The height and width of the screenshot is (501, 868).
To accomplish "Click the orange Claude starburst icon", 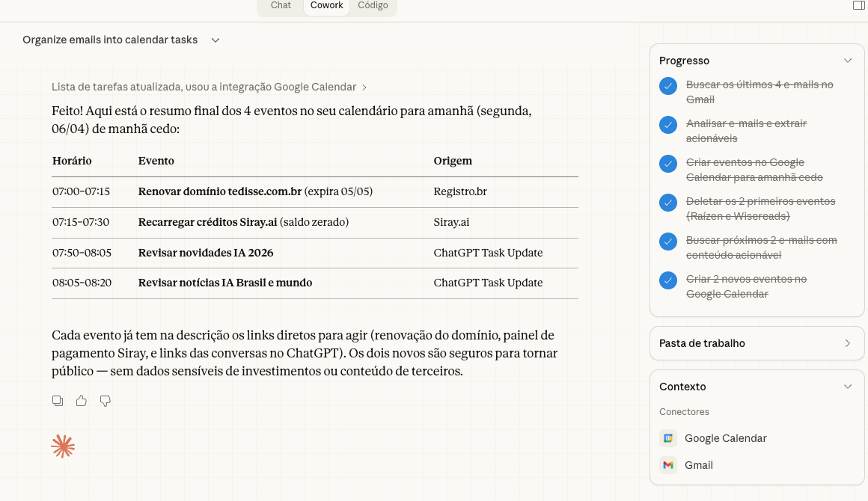I will (63, 446).
